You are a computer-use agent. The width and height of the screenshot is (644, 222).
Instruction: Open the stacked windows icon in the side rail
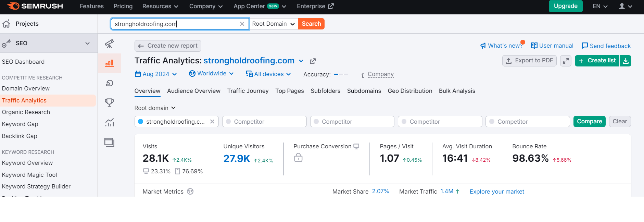pyautogui.click(x=109, y=142)
